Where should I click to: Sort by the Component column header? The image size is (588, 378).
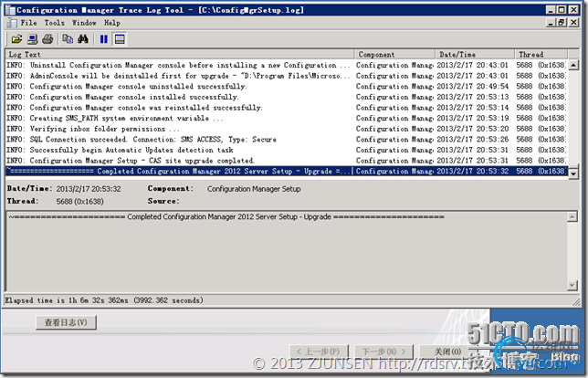click(x=394, y=55)
